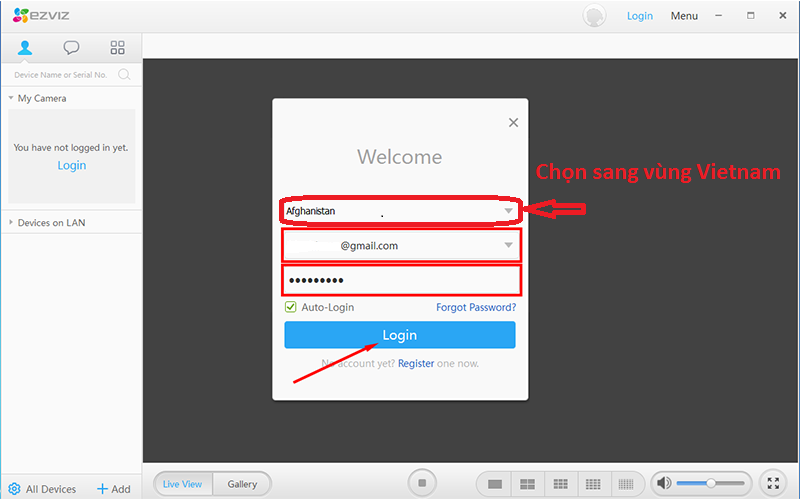Open the Menu in the title bar
This screenshot has width=800, height=500.
(684, 16)
